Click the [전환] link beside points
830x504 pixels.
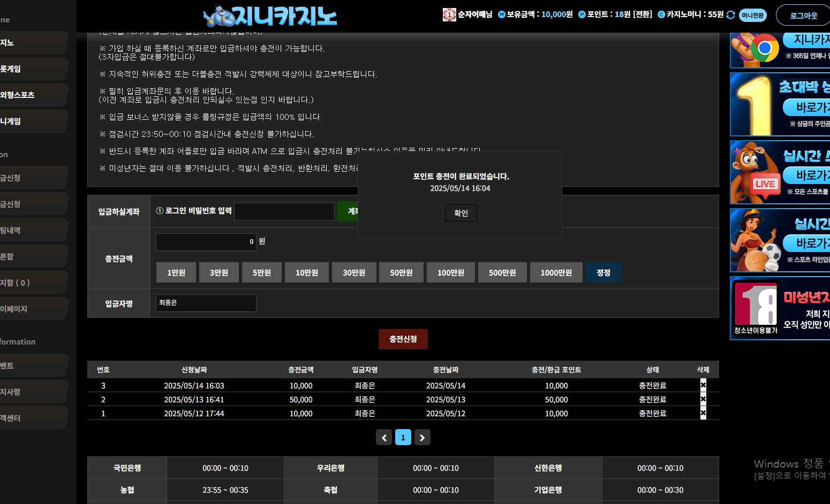pyautogui.click(x=643, y=14)
